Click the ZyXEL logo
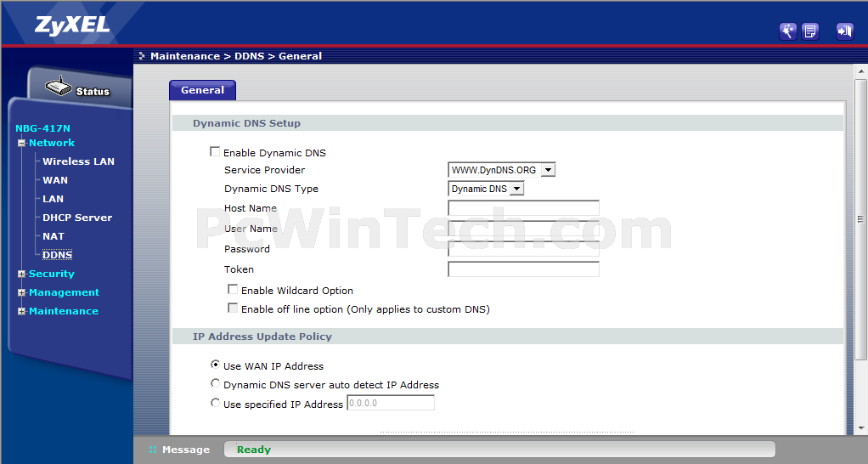868x464 pixels. pos(72,25)
